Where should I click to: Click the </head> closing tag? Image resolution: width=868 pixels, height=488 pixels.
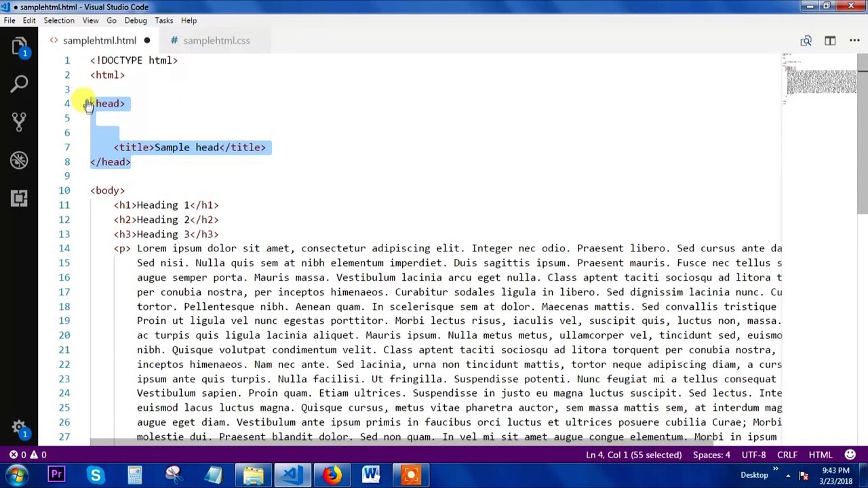[x=110, y=162]
